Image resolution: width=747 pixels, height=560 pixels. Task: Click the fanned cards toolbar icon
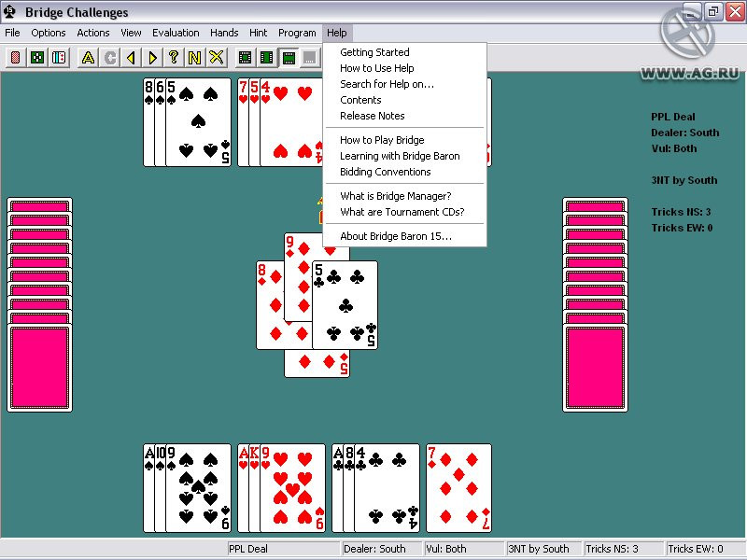pos(59,58)
